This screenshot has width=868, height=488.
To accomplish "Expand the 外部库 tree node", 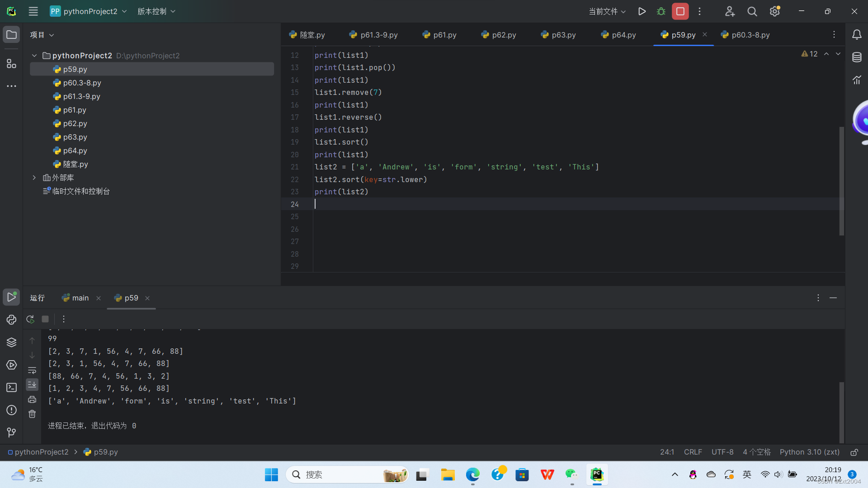I will click(x=34, y=178).
